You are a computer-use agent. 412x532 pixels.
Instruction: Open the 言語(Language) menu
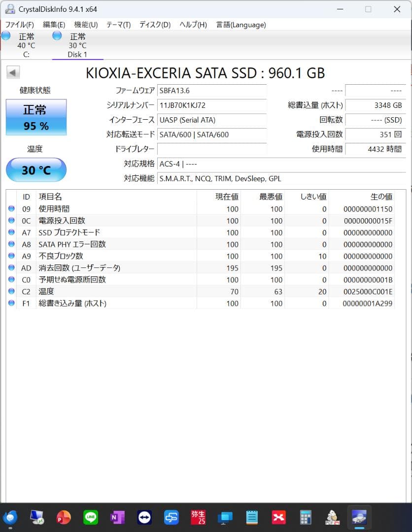[x=240, y=25]
